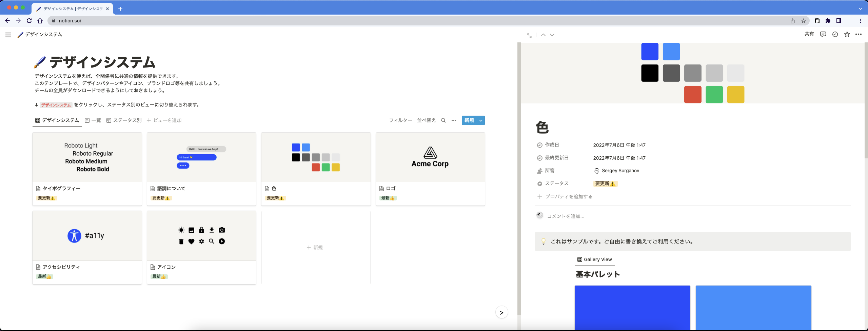Favorite the 色 page with the star

(x=847, y=34)
